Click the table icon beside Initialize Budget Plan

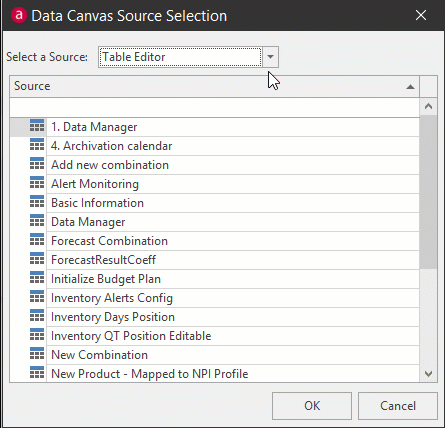coord(37,278)
